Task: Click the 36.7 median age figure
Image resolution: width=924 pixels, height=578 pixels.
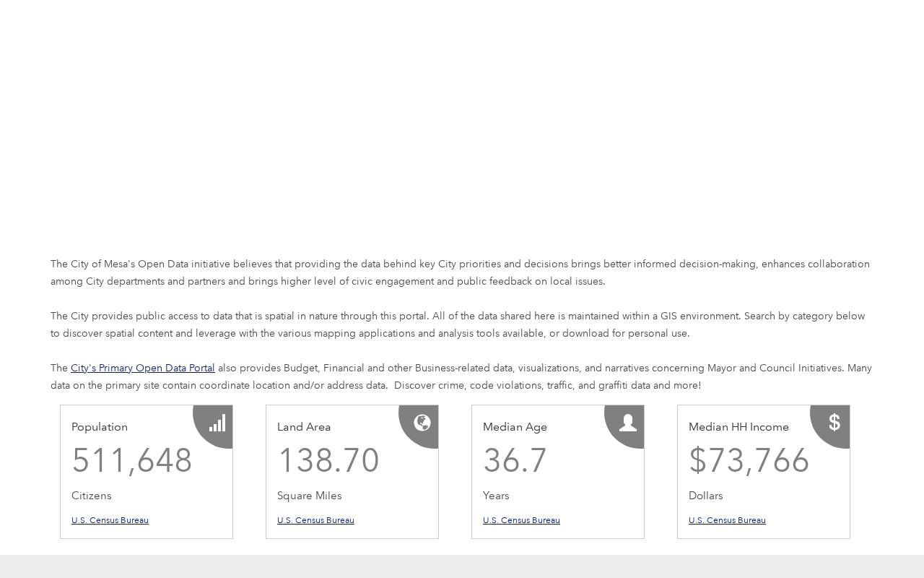Action: [x=515, y=461]
